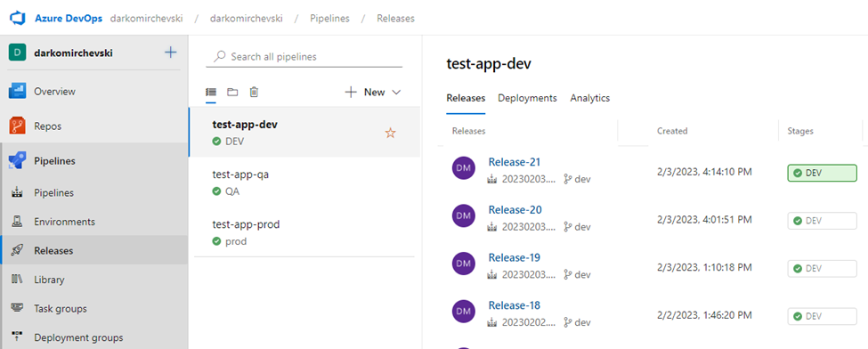Open the Azure DevOps home link

coord(69,19)
